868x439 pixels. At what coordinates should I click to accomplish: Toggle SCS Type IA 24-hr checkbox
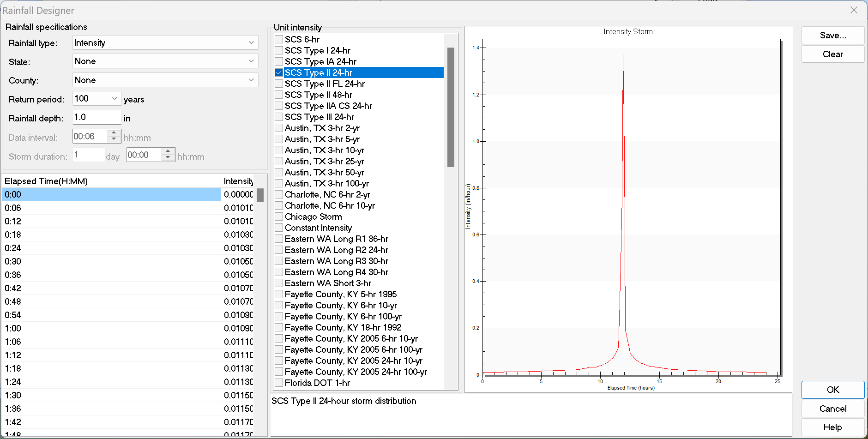tap(279, 61)
